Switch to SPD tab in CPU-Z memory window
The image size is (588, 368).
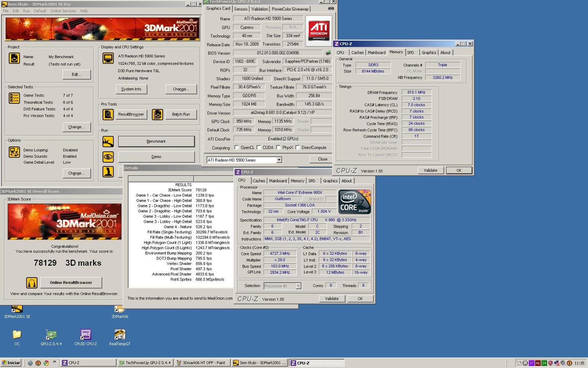410,53
